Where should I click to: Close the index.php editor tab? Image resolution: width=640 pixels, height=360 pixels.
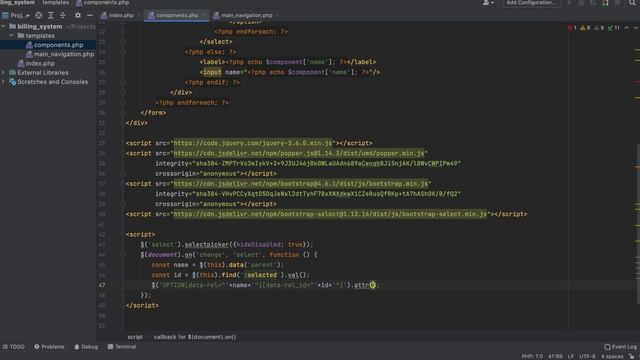[x=139, y=16]
